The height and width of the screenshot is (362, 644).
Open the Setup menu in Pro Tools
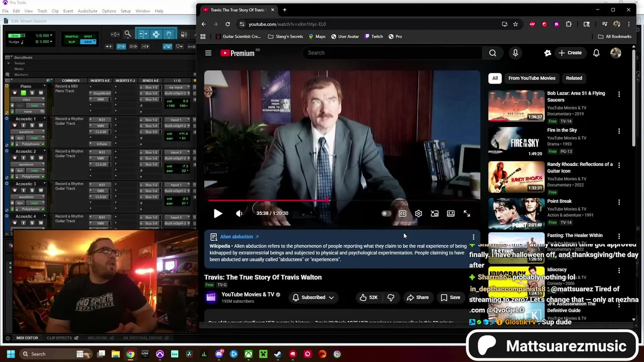pos(125,11)
